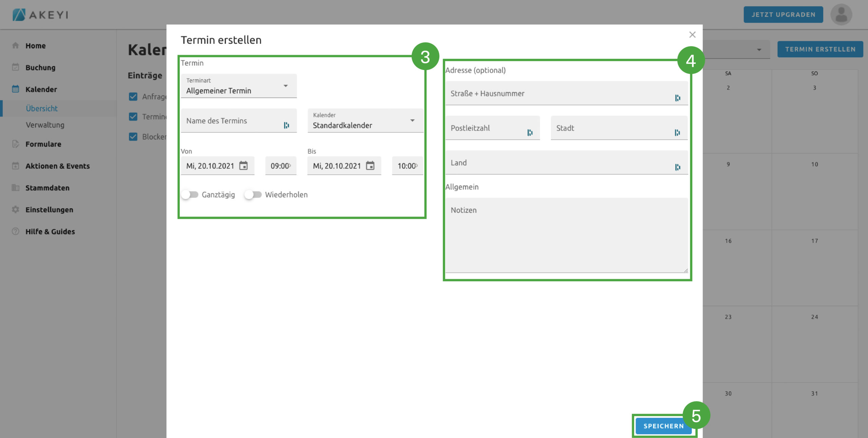Click the Jetzt Upgraden button
The image size is (868, 438).
point(783,15)
